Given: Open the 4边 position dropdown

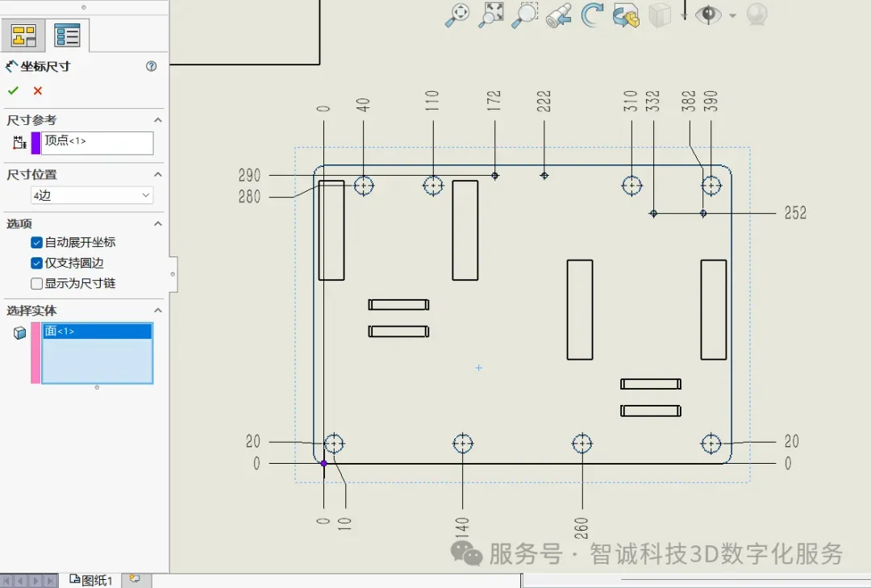Looking at the screenshot, I should click(91, 195).
